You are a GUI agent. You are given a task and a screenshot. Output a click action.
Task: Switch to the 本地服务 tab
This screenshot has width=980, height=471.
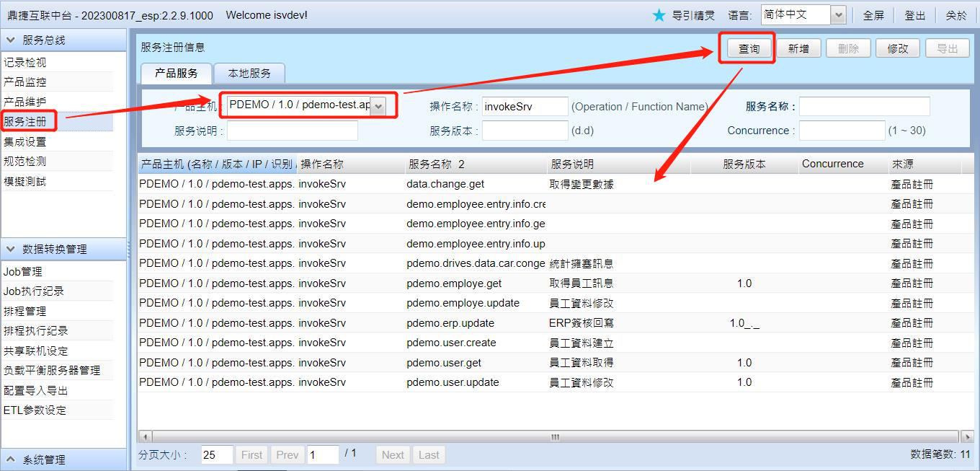pyautogui.click(x=249, y=74)
